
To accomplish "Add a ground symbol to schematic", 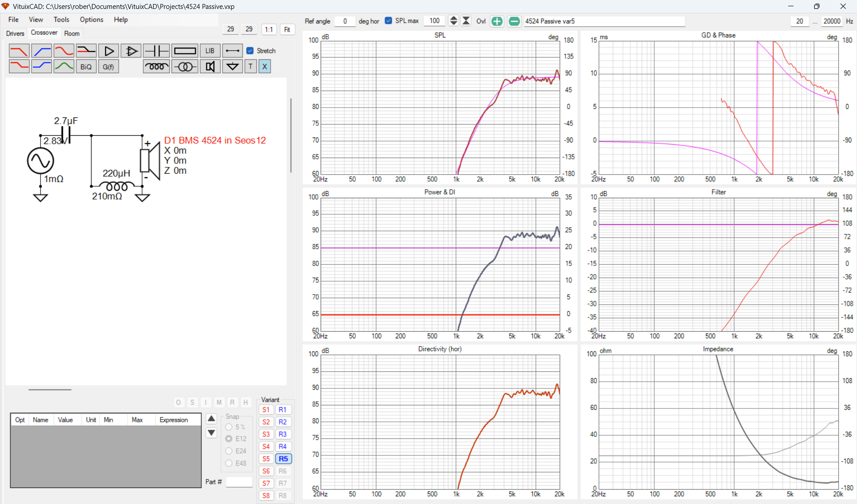I will pyautogui.click(x=232, y=67).
